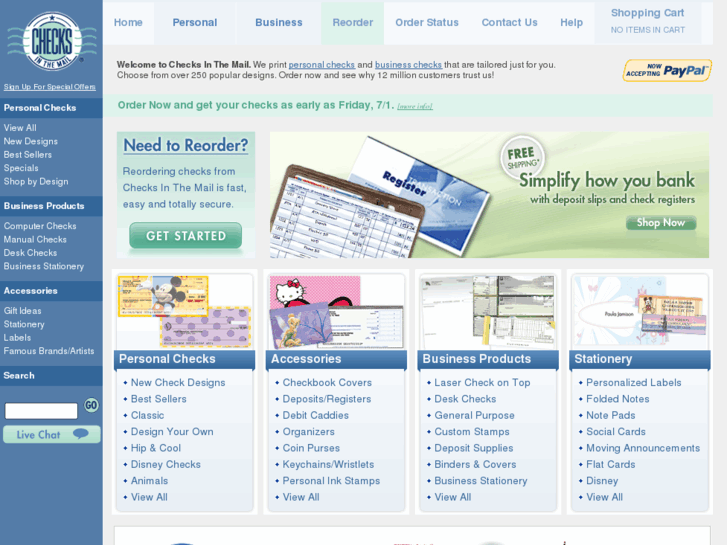727x545 pixels.
Task: Select Shop by Design in sidebar
Action: (x=36, y=182)
